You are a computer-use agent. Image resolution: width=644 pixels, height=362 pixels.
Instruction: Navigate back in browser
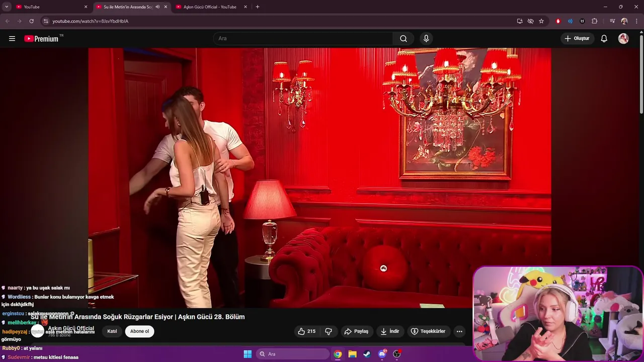pos(8,21)
